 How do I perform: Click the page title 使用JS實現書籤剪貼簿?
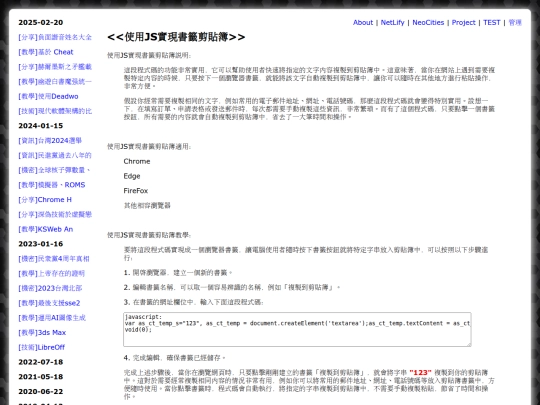tap(176, 37)
